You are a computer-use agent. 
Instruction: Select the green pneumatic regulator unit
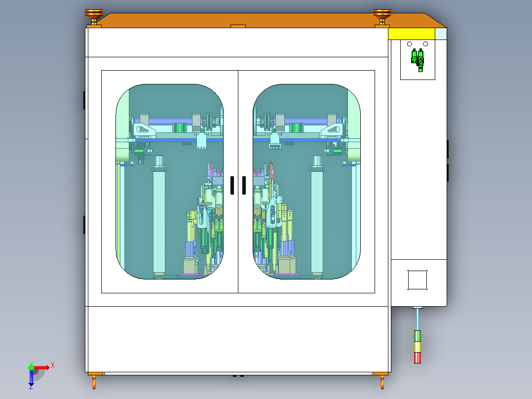(418, 60)
